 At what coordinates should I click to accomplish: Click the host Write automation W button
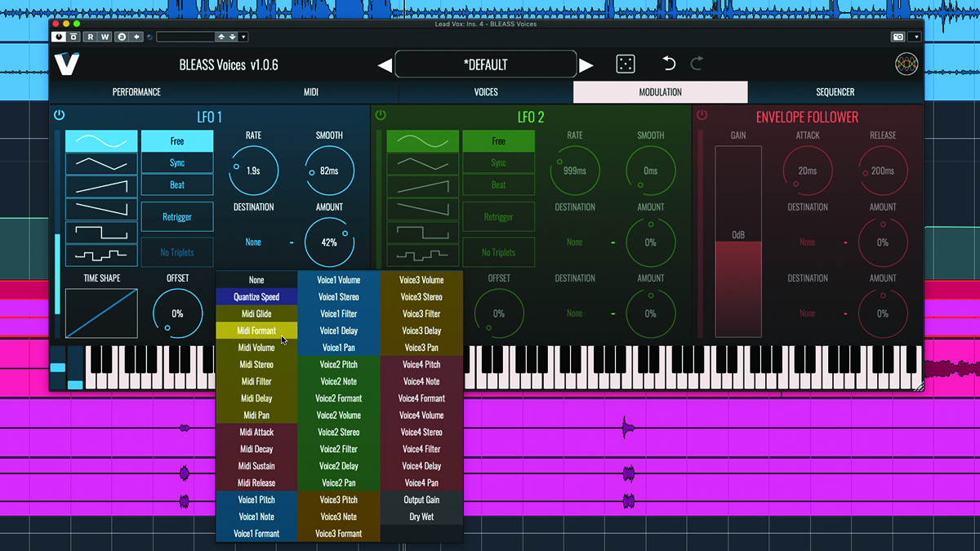click(x=105, y=37)
